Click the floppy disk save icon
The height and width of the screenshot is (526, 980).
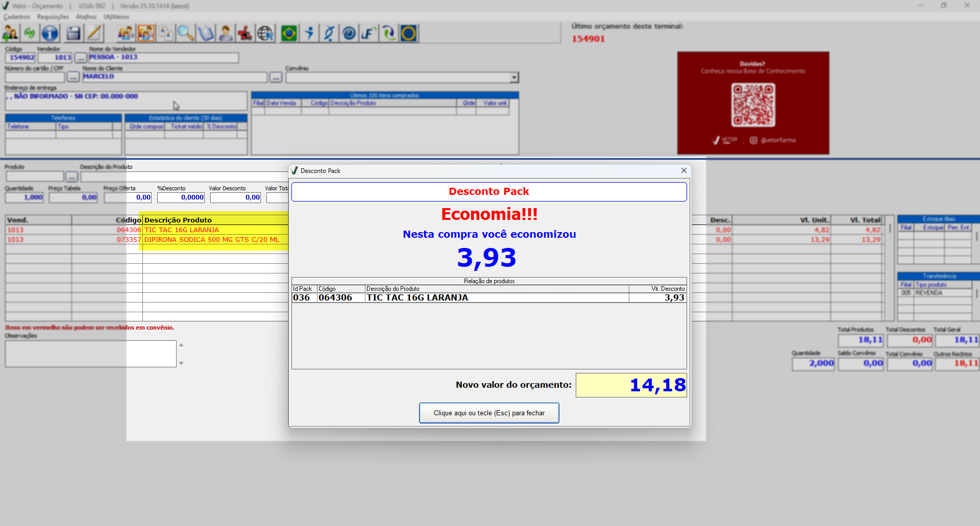click(x=73, y=34)
